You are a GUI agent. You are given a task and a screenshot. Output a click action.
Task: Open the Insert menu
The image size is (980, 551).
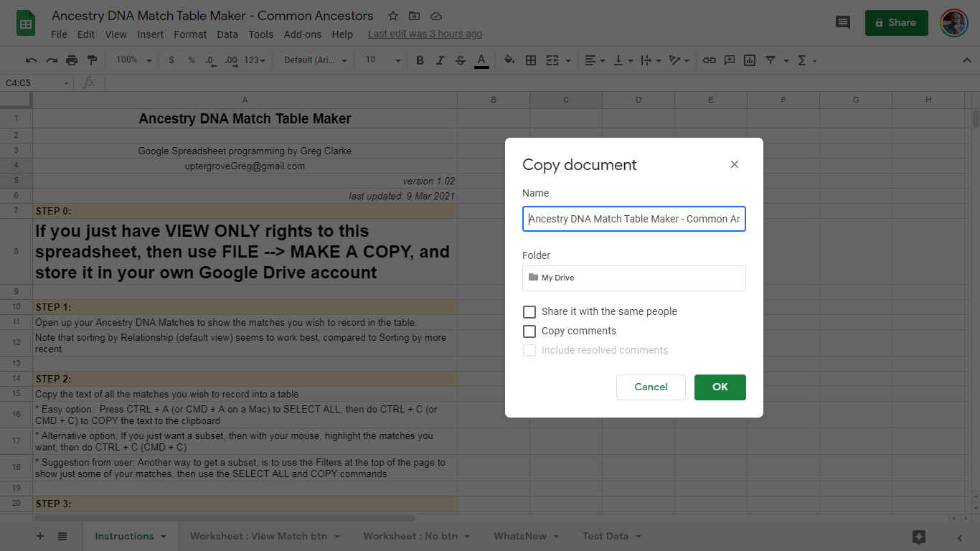[151, 34]
